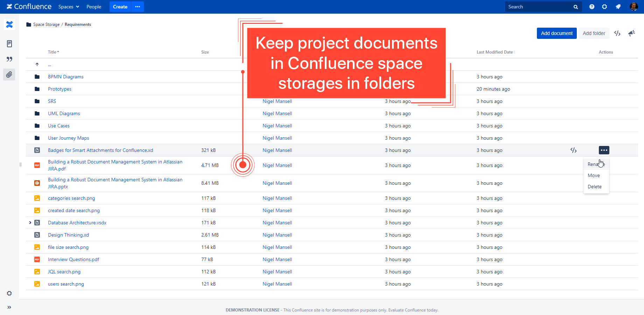644x315 pixels.
Task: Open the administration gear menu
Action: click(604, 7)
